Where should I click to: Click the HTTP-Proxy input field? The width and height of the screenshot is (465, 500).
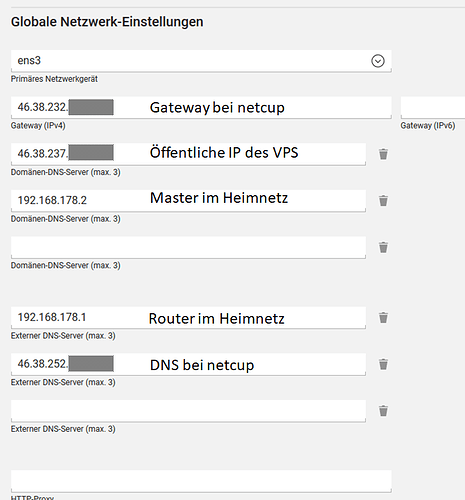coord(201,481)
